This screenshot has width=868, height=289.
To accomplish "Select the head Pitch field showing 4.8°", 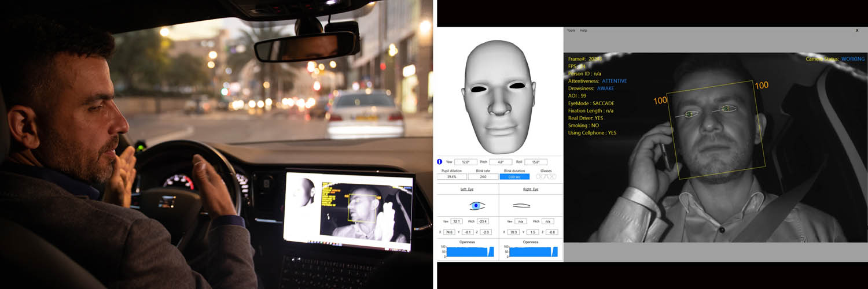I will point(501,162).
